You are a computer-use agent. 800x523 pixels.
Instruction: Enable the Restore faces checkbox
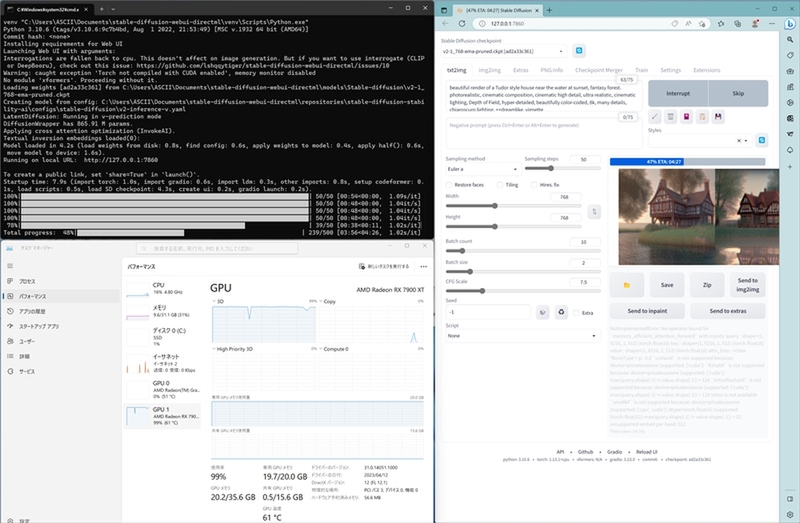point(450,184)
